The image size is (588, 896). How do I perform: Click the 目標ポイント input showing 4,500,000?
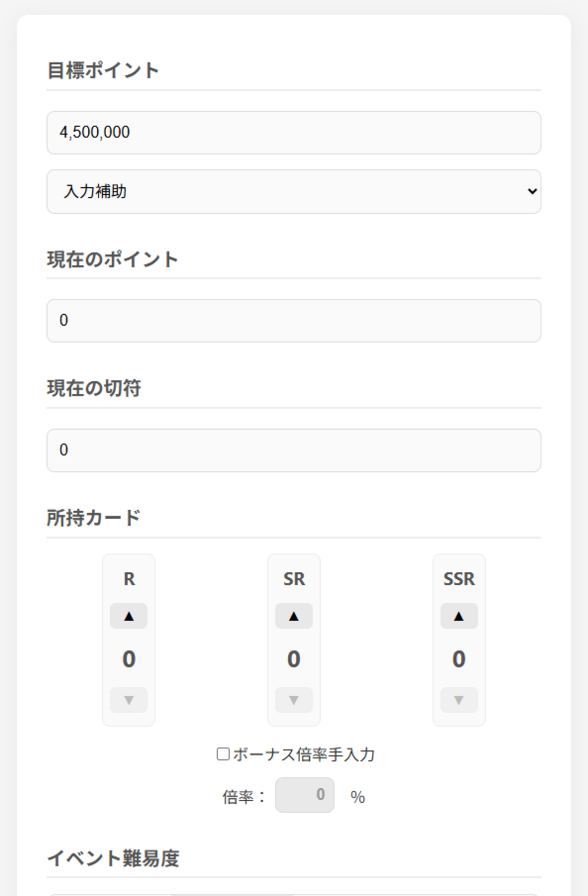(x=294, y=133)
